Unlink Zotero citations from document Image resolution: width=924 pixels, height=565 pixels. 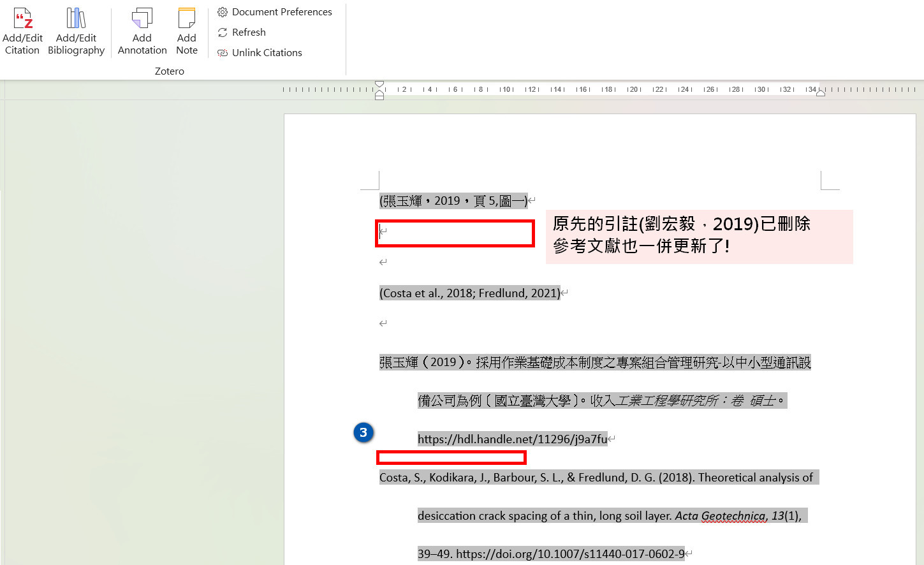(x=260, y=53)
